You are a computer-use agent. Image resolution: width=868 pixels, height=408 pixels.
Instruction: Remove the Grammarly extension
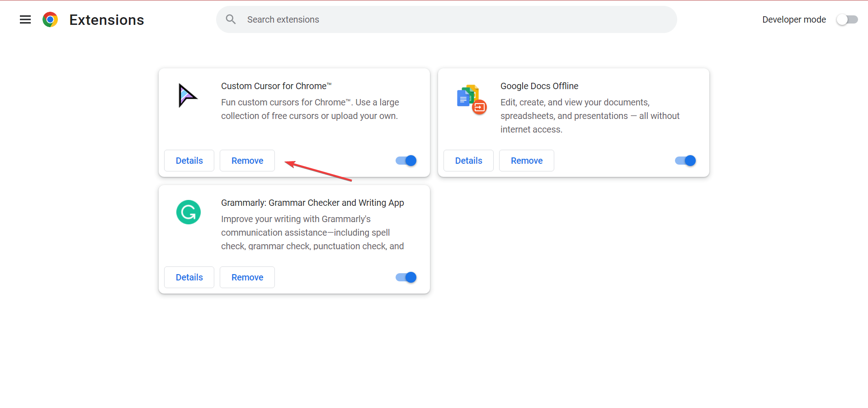click(x=247, y=277)
